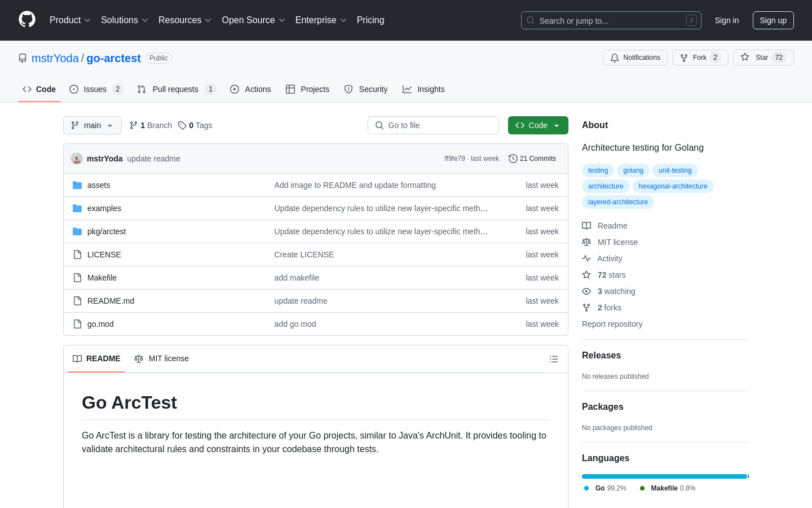Switch to the Projects tab
Screen dimensions: 812x508
click(x=308, y=89)
